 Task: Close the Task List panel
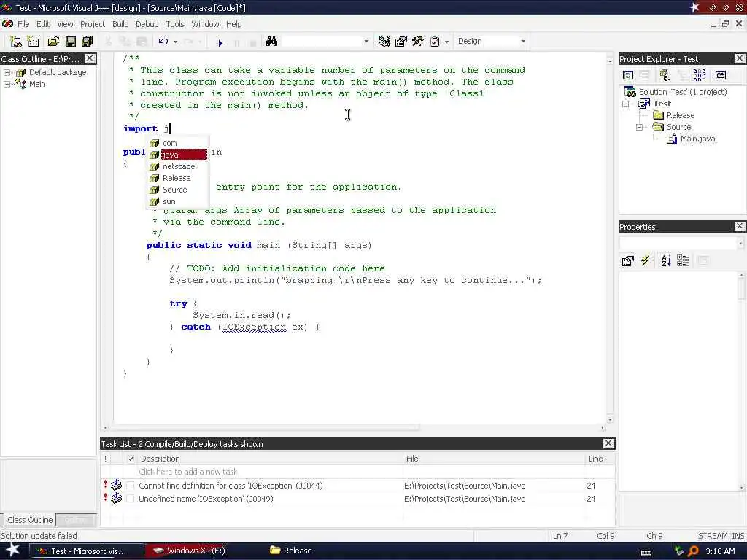click(608, 443)
